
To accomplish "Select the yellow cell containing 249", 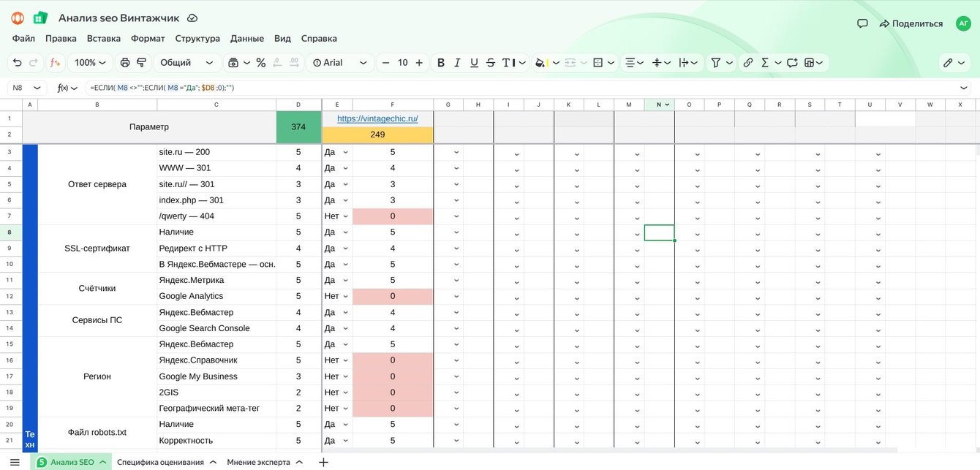I will [377, 134].
